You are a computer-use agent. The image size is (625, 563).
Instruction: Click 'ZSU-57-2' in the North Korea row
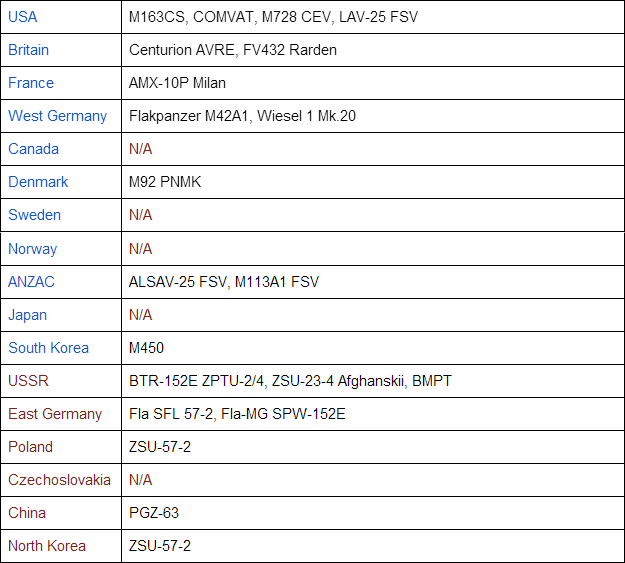[160, 546]
